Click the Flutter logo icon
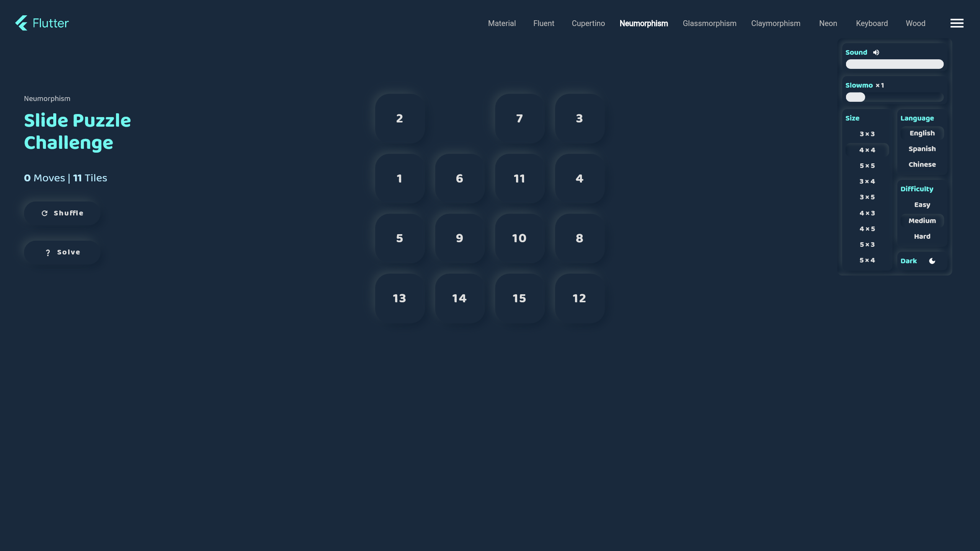This screenshot has width=980, height=551. [21, 23]
